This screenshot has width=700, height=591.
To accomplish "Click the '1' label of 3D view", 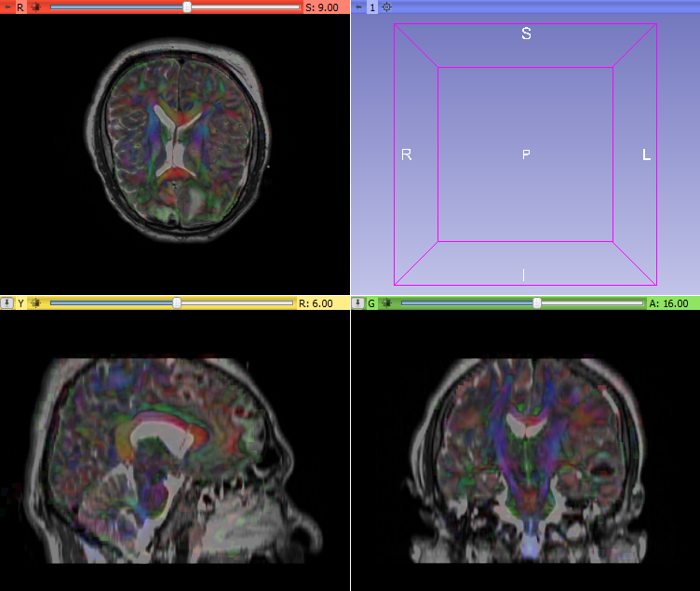I will pos(372,7).
